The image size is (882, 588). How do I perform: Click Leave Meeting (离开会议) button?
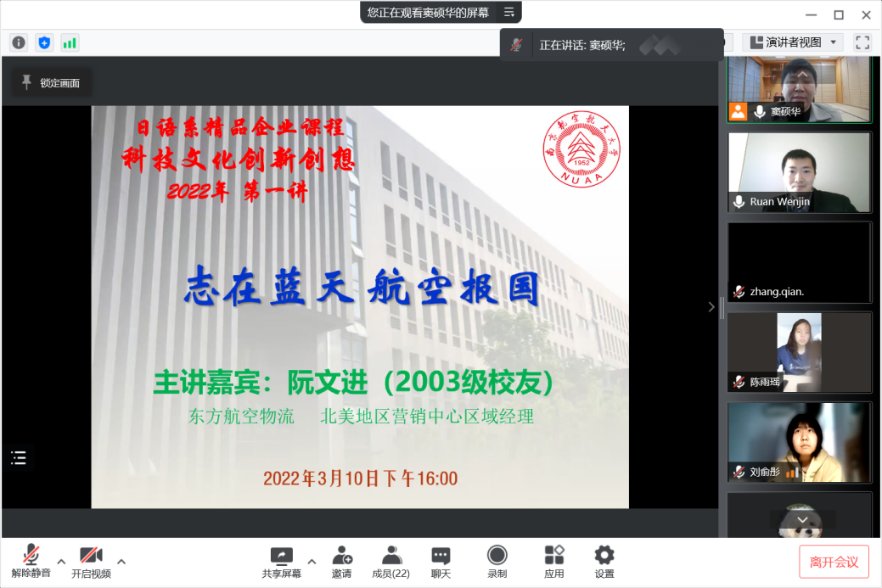(834, 562)
